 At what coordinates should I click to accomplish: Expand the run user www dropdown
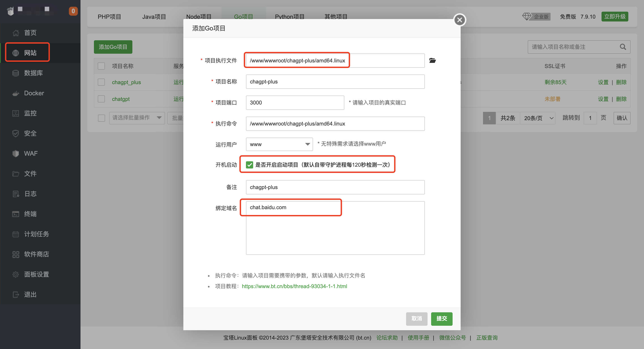click(279, 144)
